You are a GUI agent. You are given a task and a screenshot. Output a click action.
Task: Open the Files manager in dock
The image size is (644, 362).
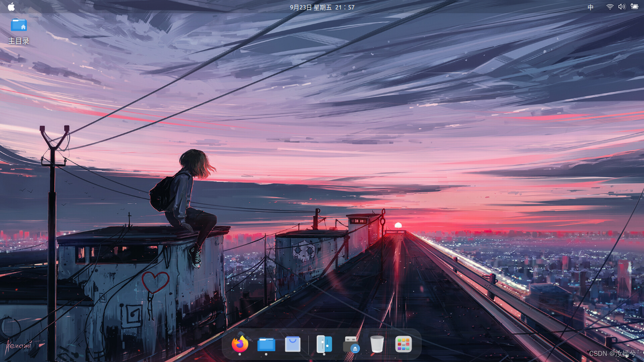click(266, 345)
